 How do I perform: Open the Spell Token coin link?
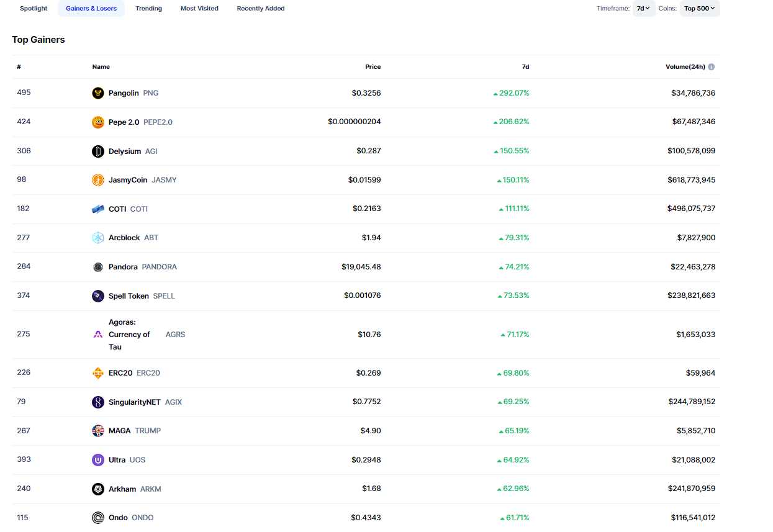coord(129,296)
